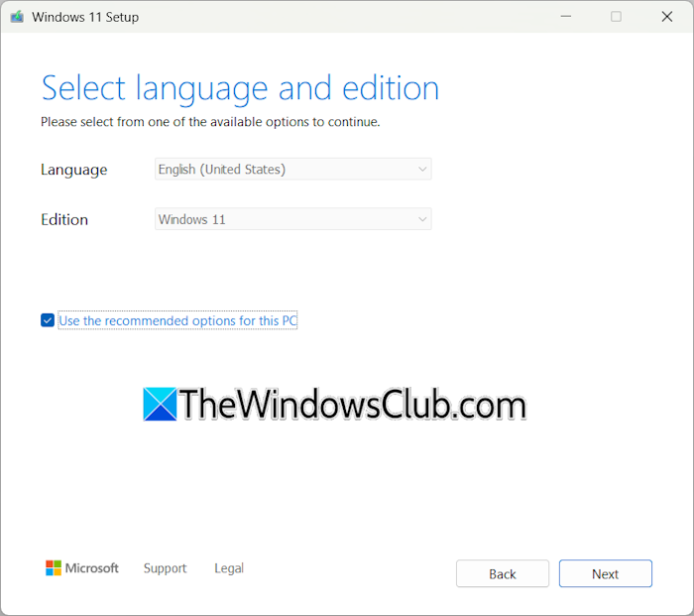Viewport: 694px width, 616px height.
Task: Uncheck Use the recommended options checkbox
Action: pos(48,320)
